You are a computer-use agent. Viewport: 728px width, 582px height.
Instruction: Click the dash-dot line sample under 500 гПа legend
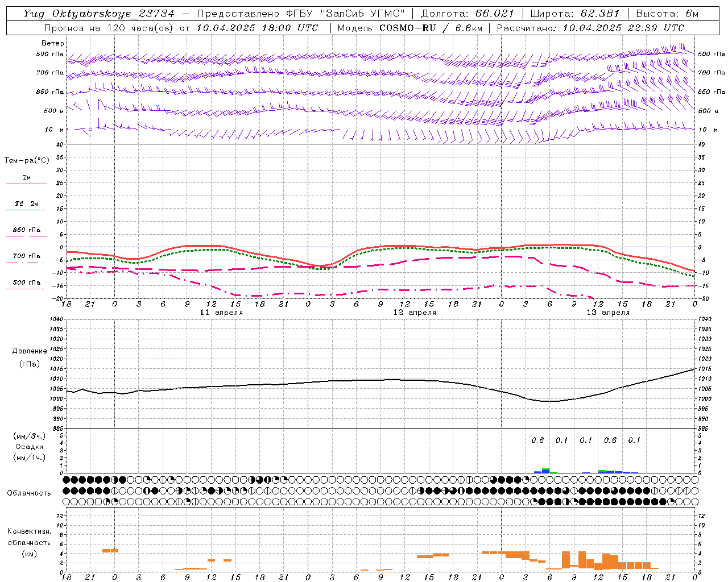tap(26, 289)
